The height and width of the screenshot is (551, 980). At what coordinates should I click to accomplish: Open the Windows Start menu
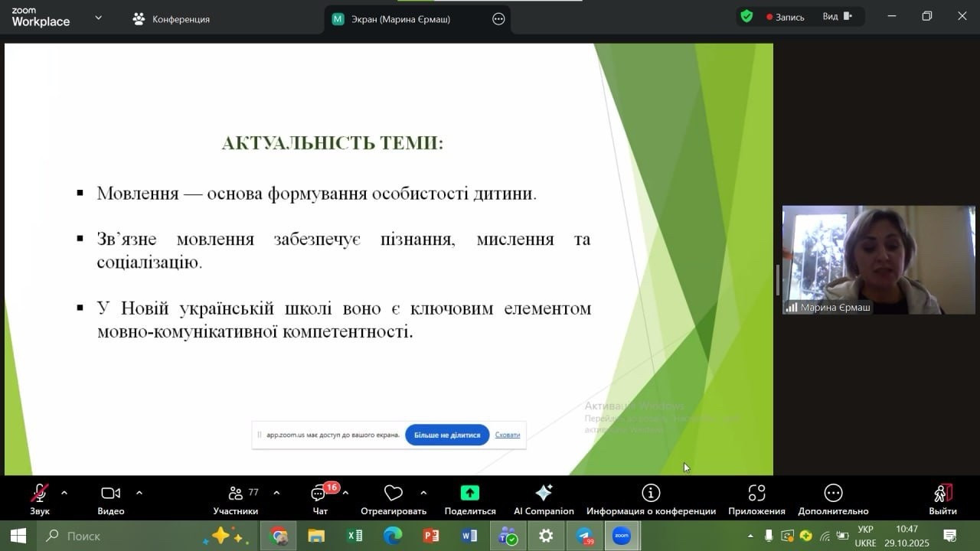pos(18,536)
